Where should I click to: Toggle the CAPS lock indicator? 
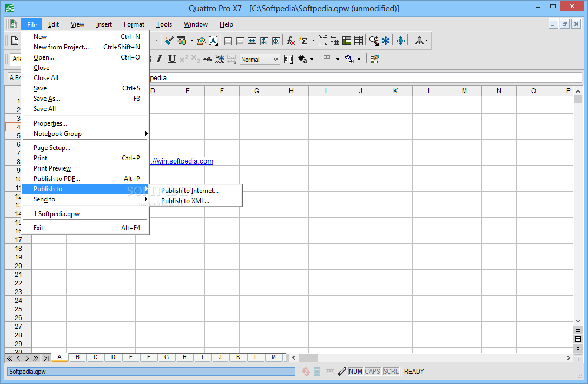[x=372, y=371]
